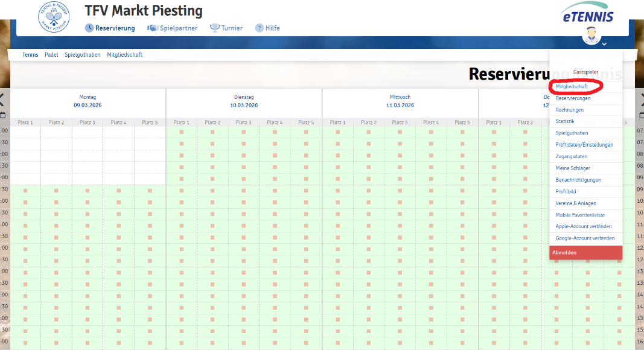Click the eTENNIS logo
Viewport: 644px width, 350px height.
click(x=587, y=14)
